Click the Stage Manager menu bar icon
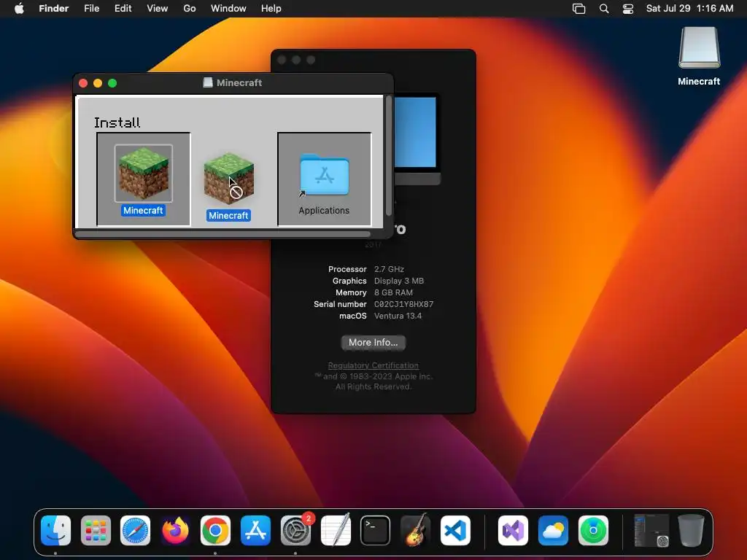 (x=578, y=9)
